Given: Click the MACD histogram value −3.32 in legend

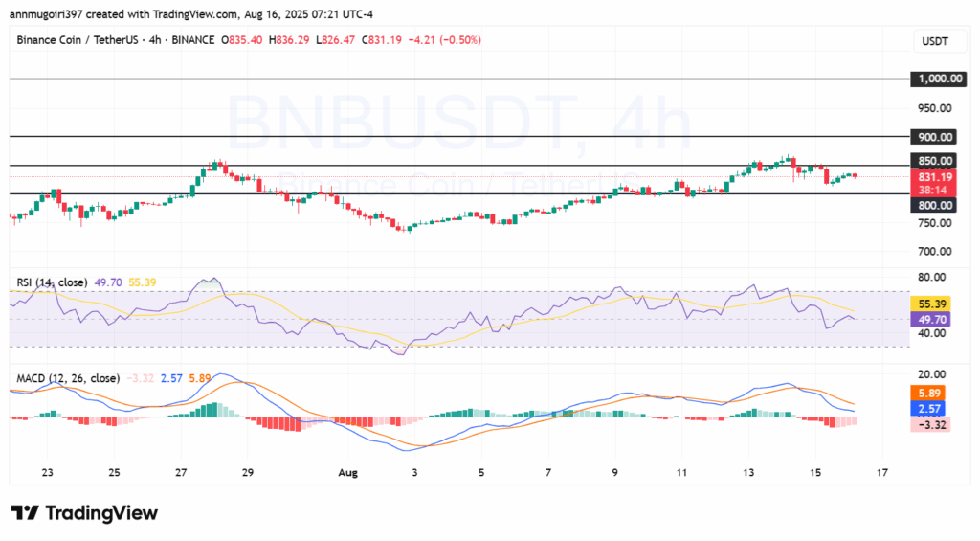Looking at the screenshot, I should [141, 378].
